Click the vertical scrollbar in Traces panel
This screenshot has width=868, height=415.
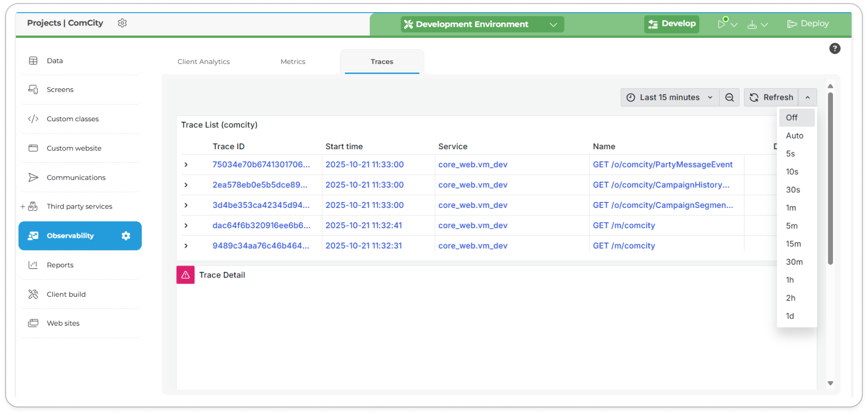tap(830, 178)
